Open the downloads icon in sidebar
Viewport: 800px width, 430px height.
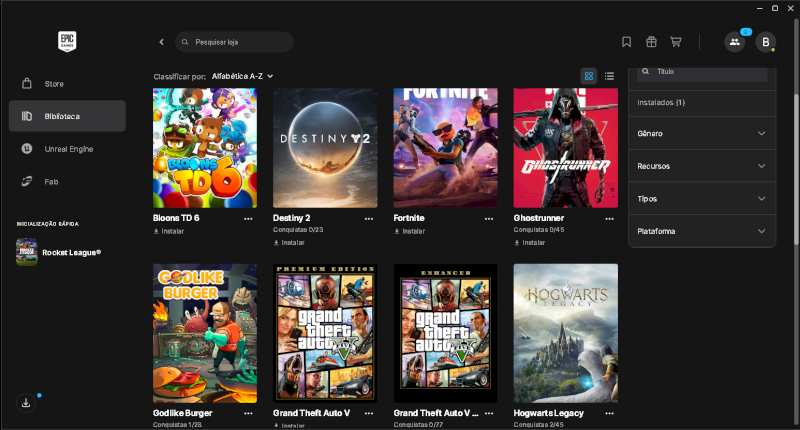tap(26, 403)
